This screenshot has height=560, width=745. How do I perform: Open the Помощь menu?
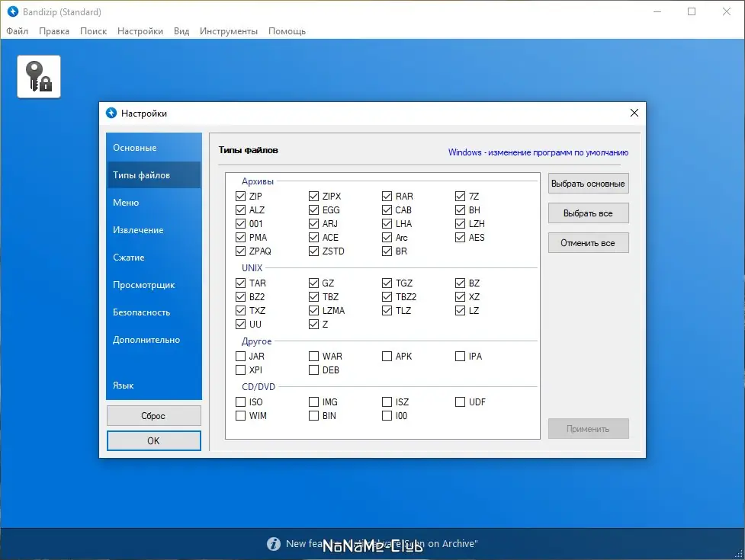tap(287, 31)
